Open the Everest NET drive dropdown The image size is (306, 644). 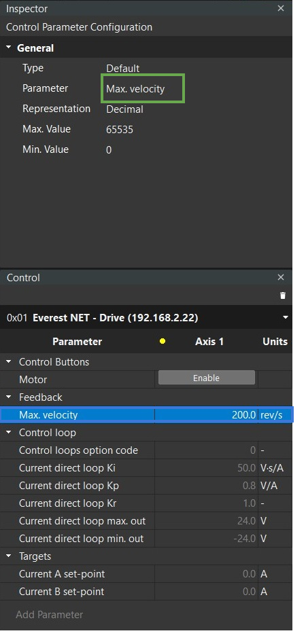point(286,317)
